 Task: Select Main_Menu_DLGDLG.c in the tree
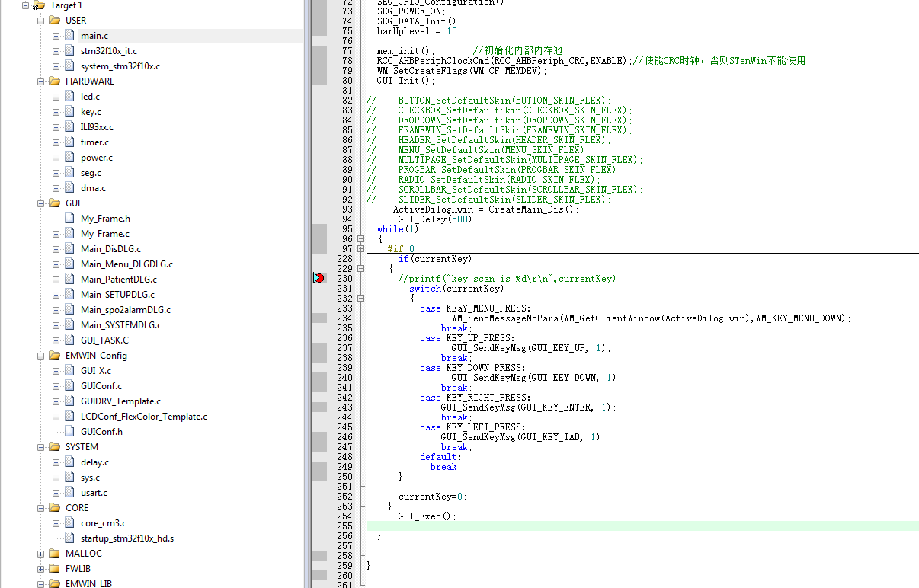tap(126, 264)
